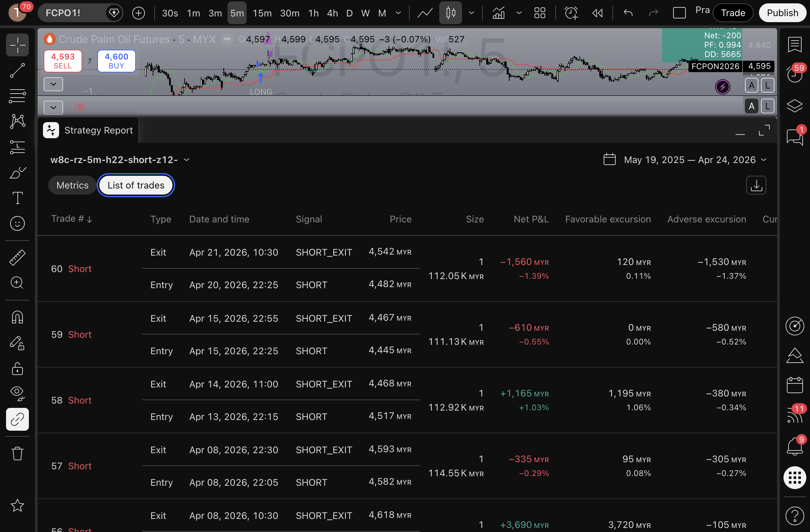Viewport: 810px width, 532px height.
Task: Select 15m timeframe
Action: pyautogui.click(x=262, y=13)
